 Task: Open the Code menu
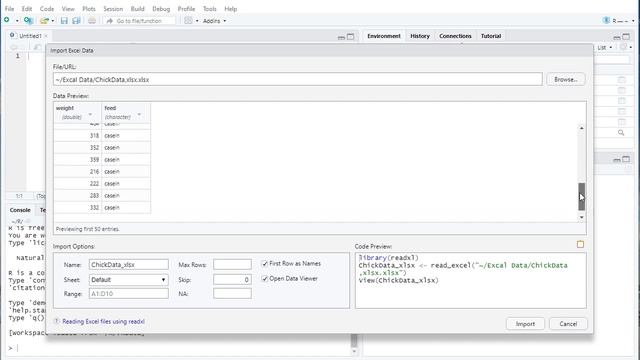click(x=47, y=9)
